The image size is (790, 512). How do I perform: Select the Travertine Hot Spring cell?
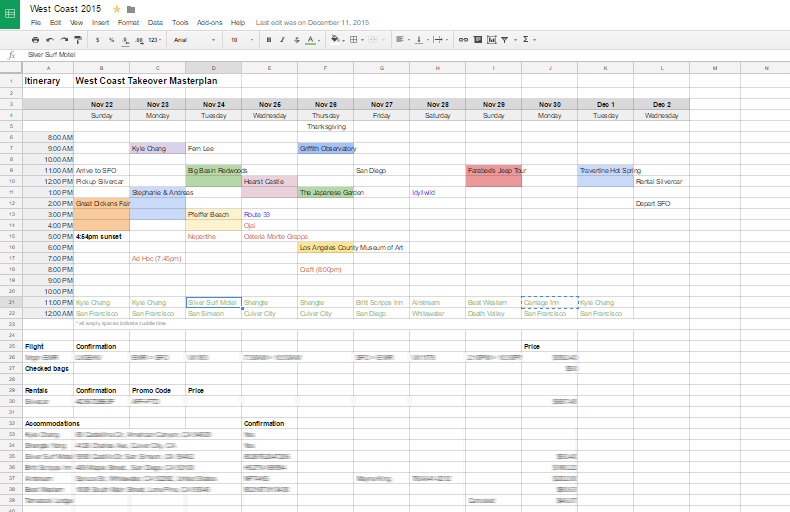(x=606, y=170)
